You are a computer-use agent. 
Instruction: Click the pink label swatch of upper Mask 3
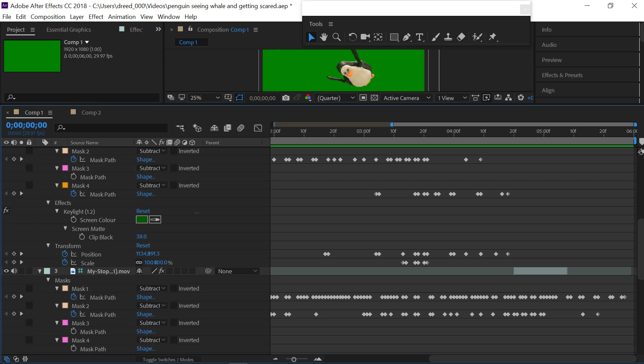click(65, 168)
